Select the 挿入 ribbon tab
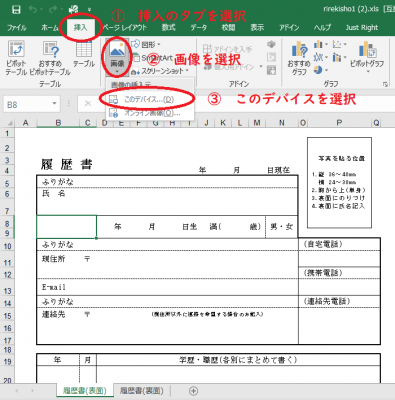Image resolution: width=395 pixels, height=400 pixels. [x=80, y=28]
